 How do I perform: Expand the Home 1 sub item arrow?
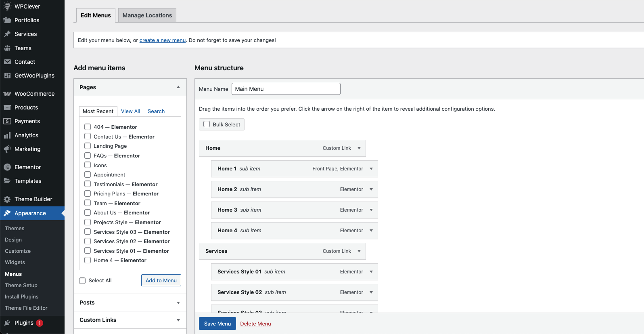[x=371, y=169]
